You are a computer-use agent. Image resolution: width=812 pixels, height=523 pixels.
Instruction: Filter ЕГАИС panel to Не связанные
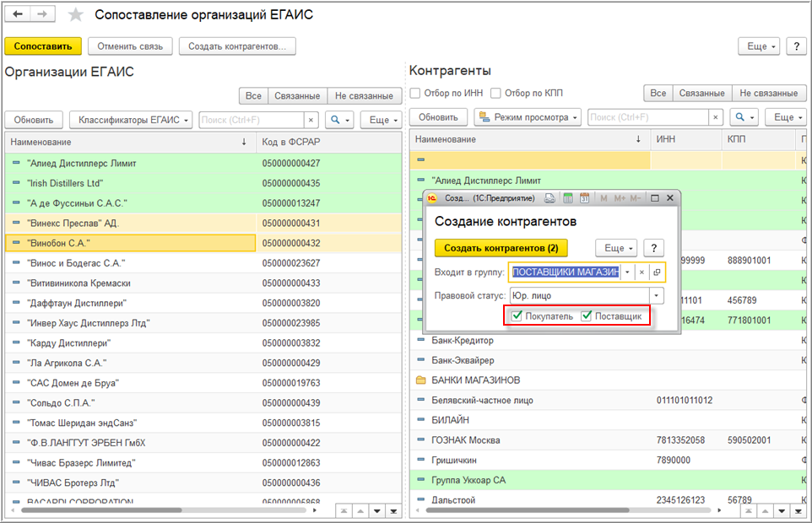coord(364,95)
